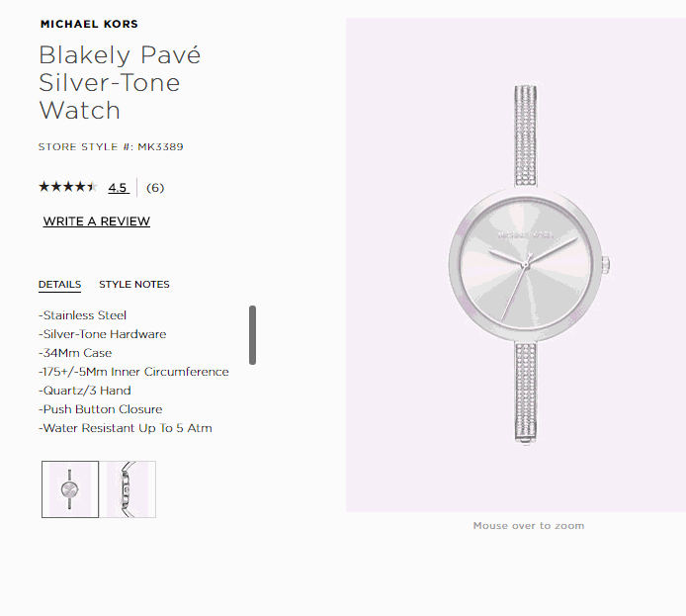Click the upper pavé strap of the watch
Screen dimensions: 686x616
click(x=526, y=136)
